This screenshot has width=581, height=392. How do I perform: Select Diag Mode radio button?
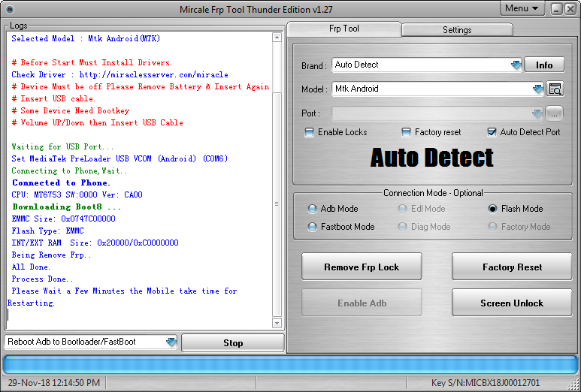coord(402,227)
